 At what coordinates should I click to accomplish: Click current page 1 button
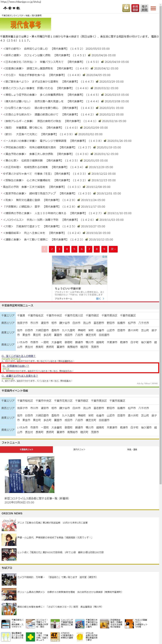pyautogui.click(x=44, y=249)
